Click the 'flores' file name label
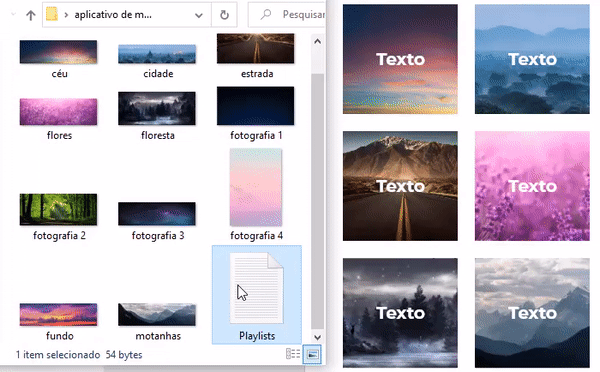 click(x=59, y=135)
